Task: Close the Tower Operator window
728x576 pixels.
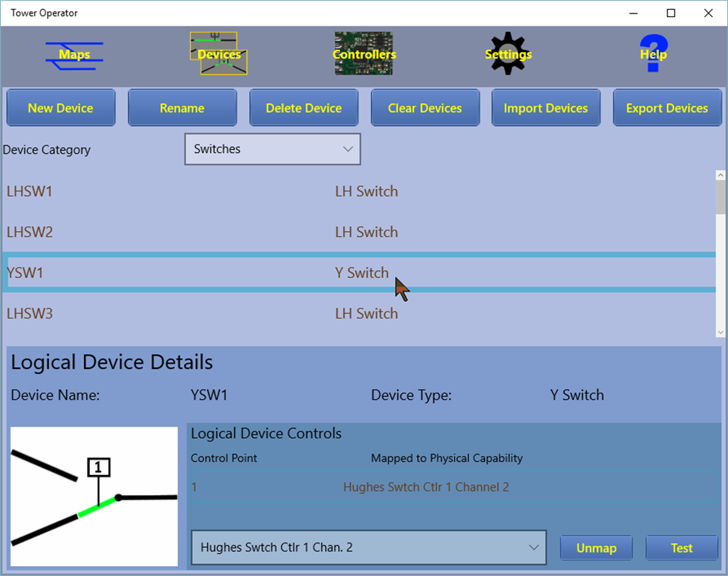Action: 709,13
